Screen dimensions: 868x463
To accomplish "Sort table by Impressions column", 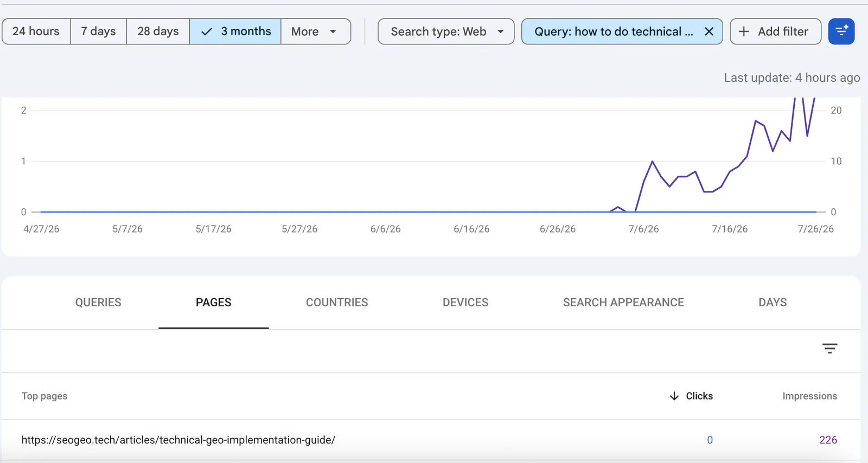I will pyautogui.click(x=809, y=396).
